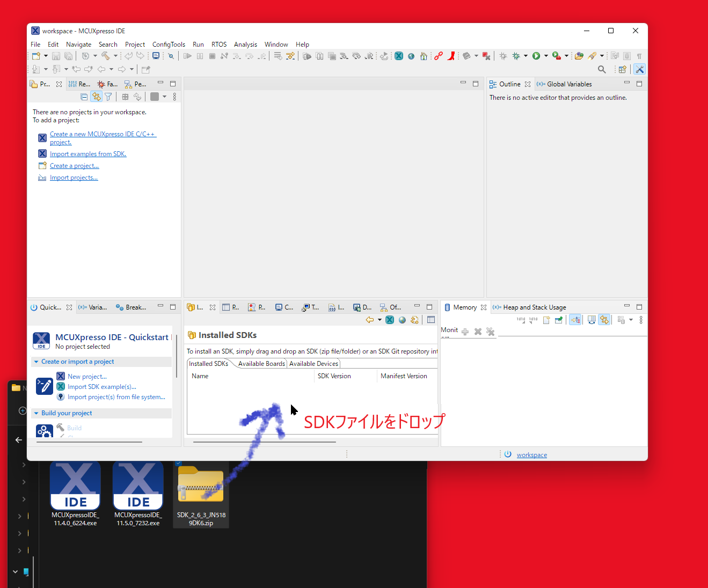This screenshot has width=708, height=588.
Task: Switch to Heap and Stack Usage tab
Action: point(529,307)
